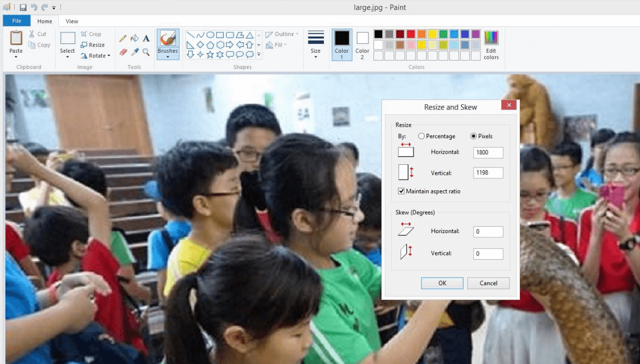Close the Resize and Skew dialog
Screen dimensions: 640x364
509,105
